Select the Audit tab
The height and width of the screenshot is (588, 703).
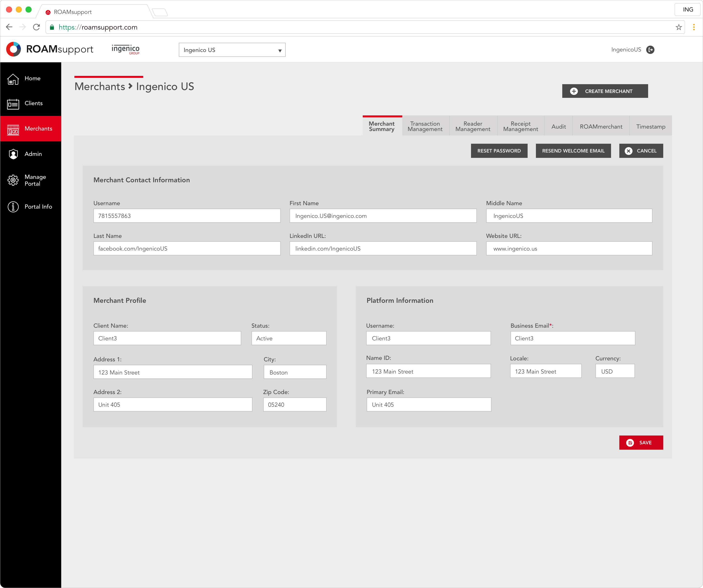point(558,126)
